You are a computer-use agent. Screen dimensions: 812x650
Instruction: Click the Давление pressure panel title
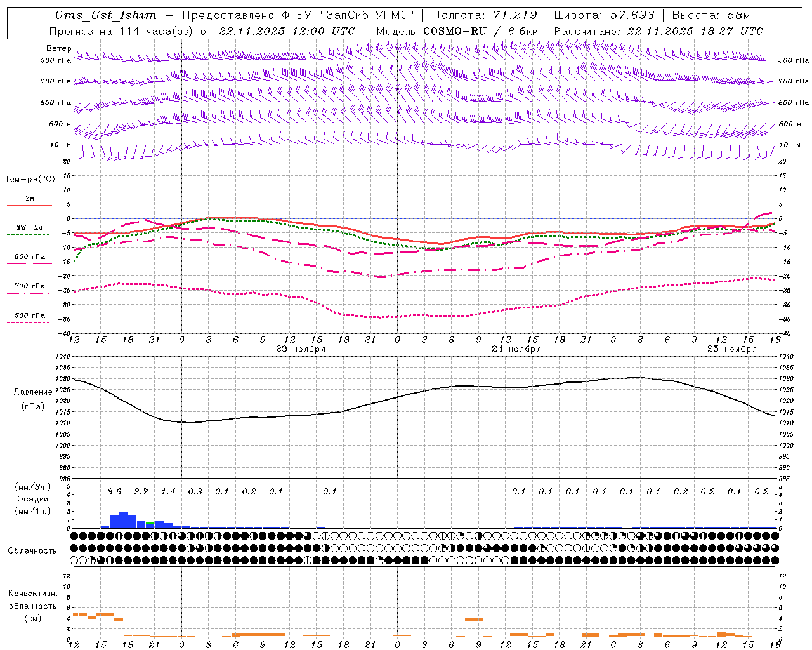click(x=33, y=392)
